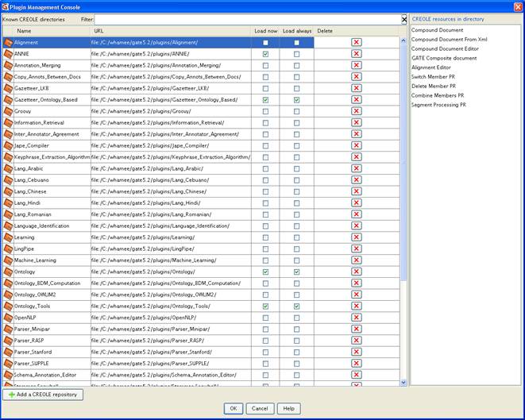525x420 pixels.
Task: Uncheck Load now for Ontology
Action: click(265, 272)
